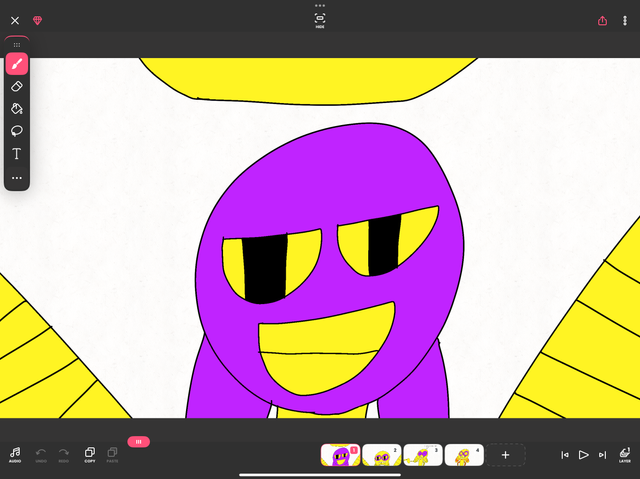Pick the Text tool
This screenshot has width=640, height=479.
17,154
